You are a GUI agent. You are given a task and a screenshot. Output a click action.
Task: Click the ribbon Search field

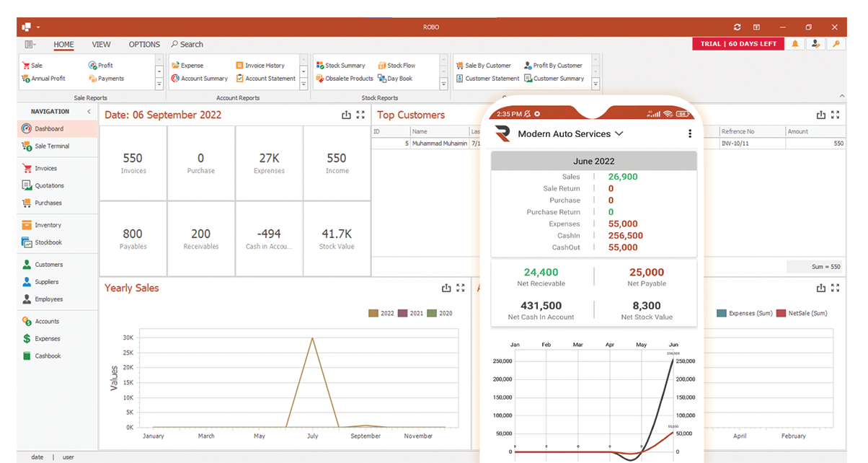point(187,44)
